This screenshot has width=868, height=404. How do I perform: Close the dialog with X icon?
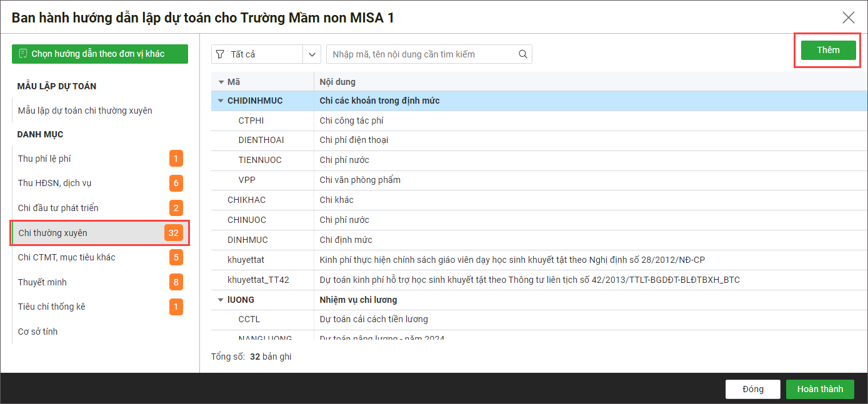[x=848, y=17]
